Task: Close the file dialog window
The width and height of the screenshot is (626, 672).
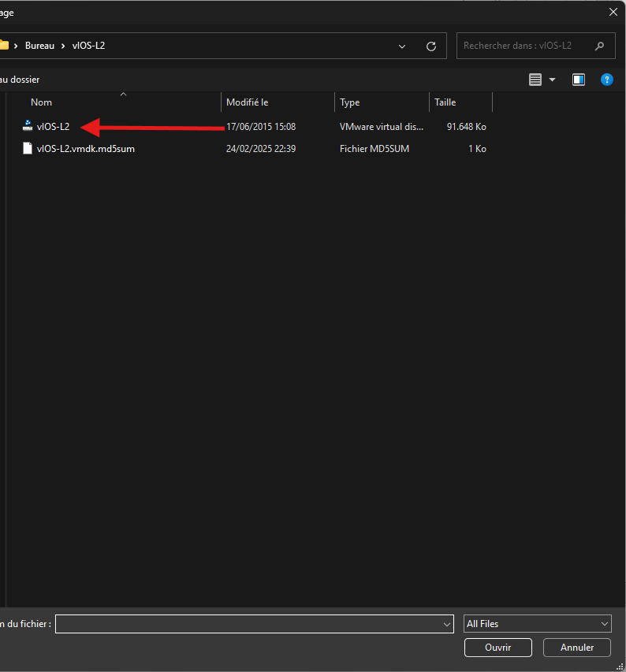Action: 613,12
